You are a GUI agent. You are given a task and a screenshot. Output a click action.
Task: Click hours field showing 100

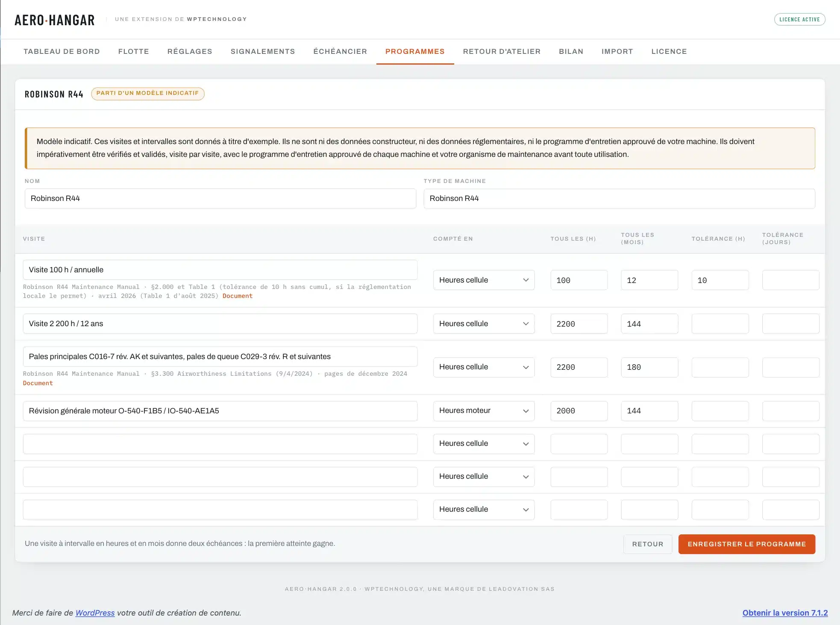tap(579, 280)
